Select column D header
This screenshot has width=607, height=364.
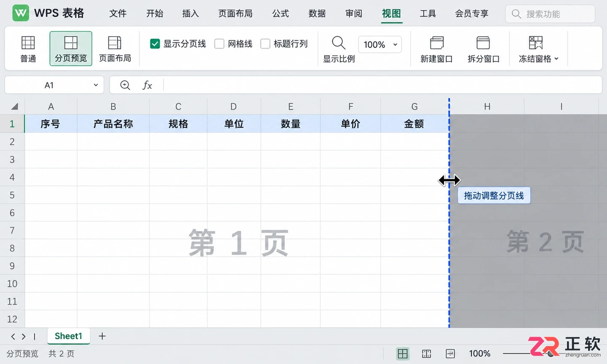coord(234,107)
